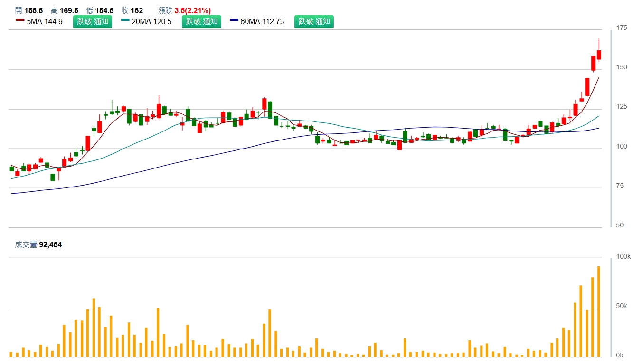Select the 5MA:144.9 legend label

(45, 21)
